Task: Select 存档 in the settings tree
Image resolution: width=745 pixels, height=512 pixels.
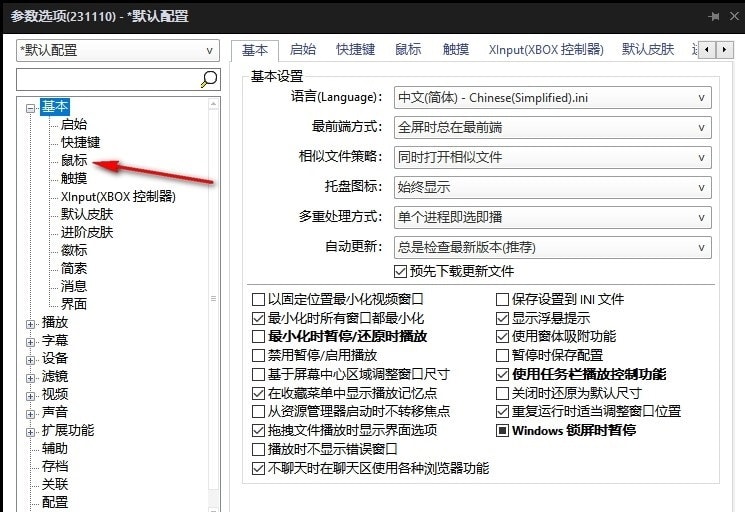Action: 55,466
